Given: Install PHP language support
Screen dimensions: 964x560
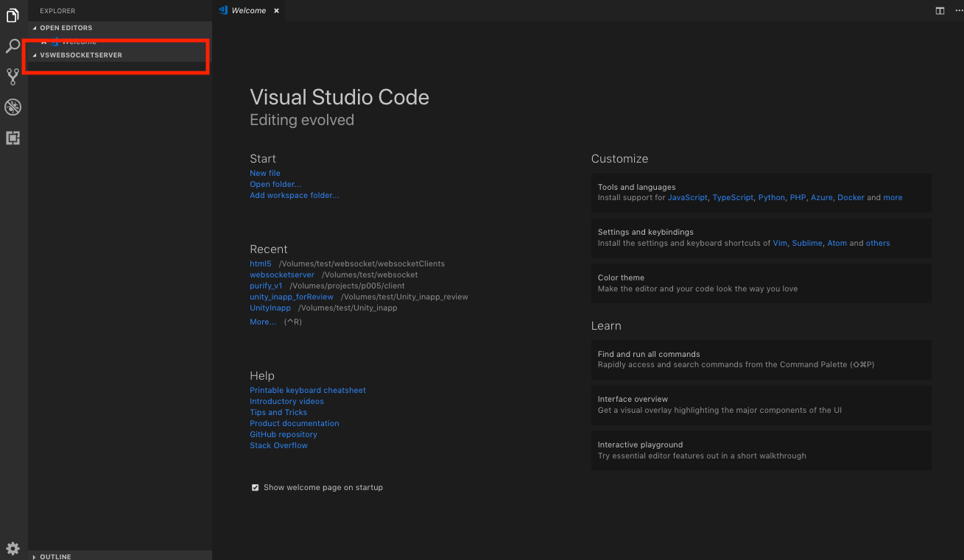Looking at the screenshot, I should (x=798, y=197).
